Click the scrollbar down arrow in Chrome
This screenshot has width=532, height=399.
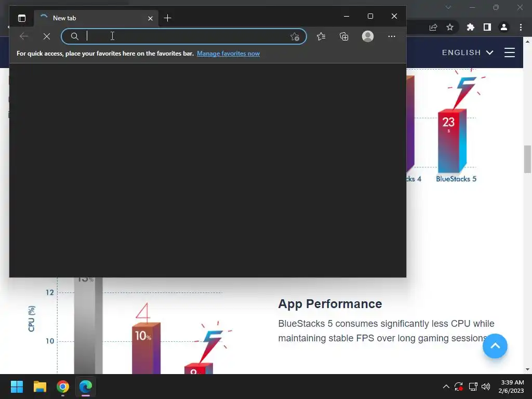click(527, 369)
